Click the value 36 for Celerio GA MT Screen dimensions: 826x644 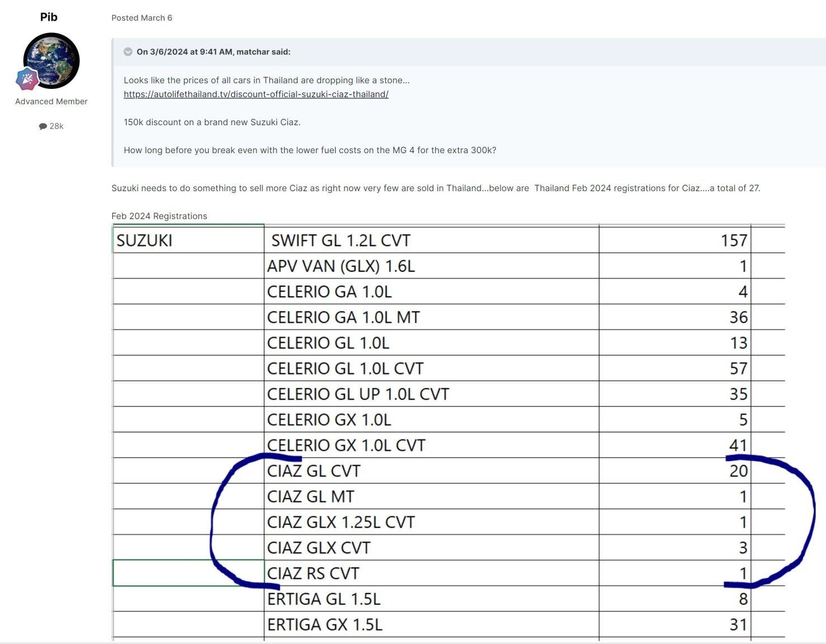pyautogui.click(x=738, y=318)
